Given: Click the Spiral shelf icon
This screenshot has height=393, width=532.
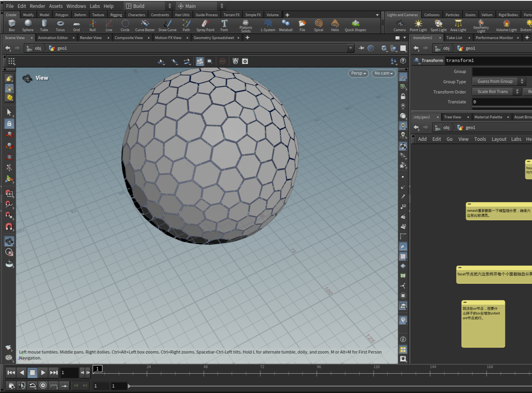Looking at the screenshot, I should pyautogui.click(x=319, y=26).
